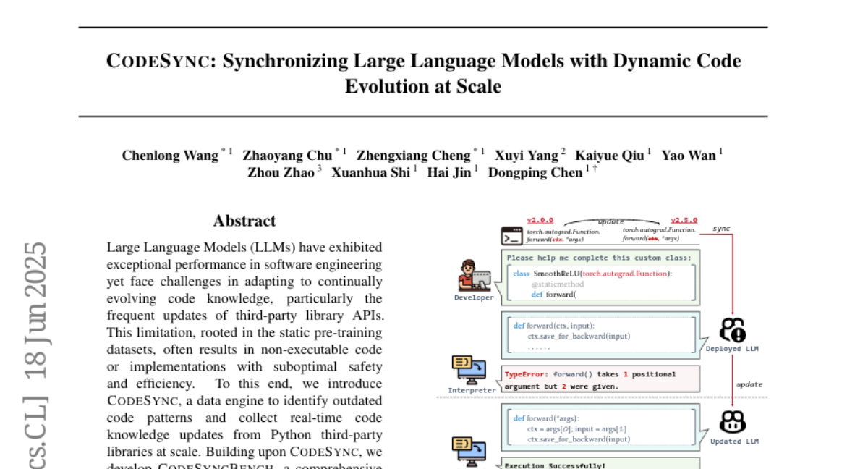Viewport: 868px width, 469px height.
Task: Click the 'Please help me complete' prompt text
Action: (x=600, y=258)
